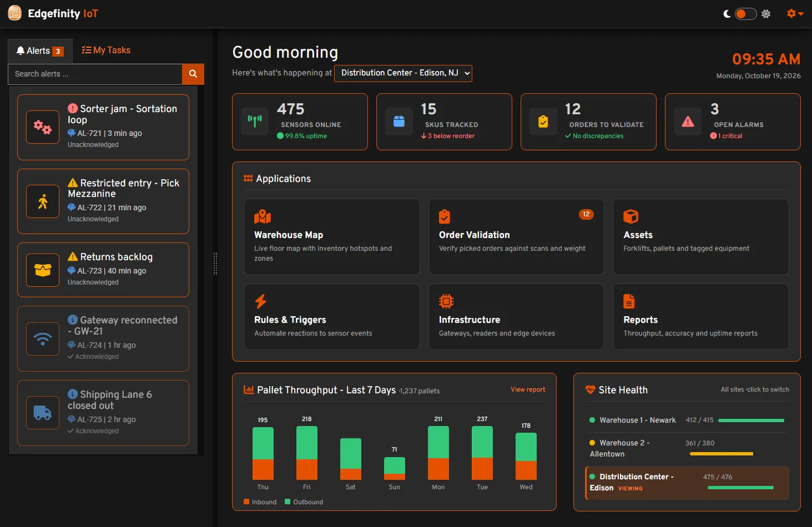Toggle the Outbound legend entry
812x527 pixels.
[x=304, y=502]
